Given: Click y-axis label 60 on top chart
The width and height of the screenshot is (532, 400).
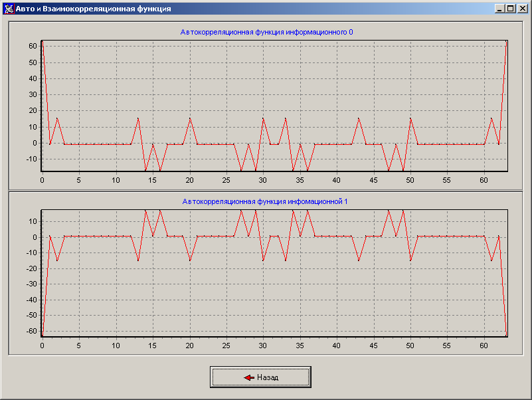Looking at the screenshot, I should click(33, 46).
